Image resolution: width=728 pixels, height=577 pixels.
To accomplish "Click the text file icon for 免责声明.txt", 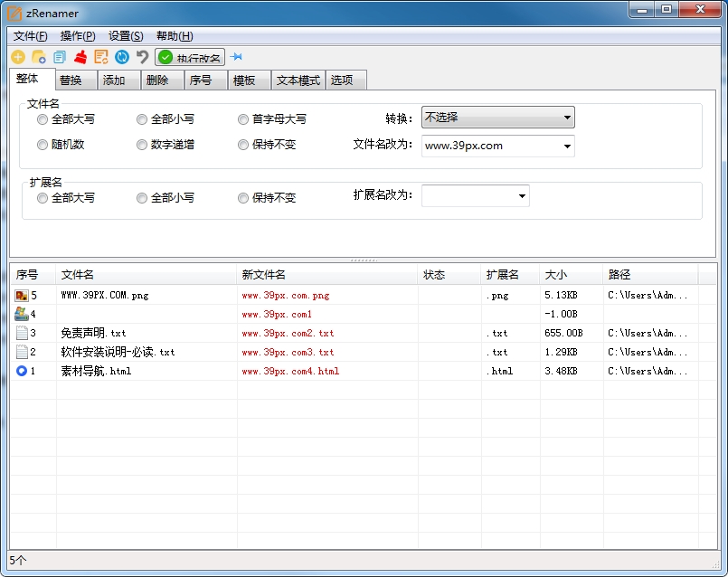I will click(x=22, y=333).
